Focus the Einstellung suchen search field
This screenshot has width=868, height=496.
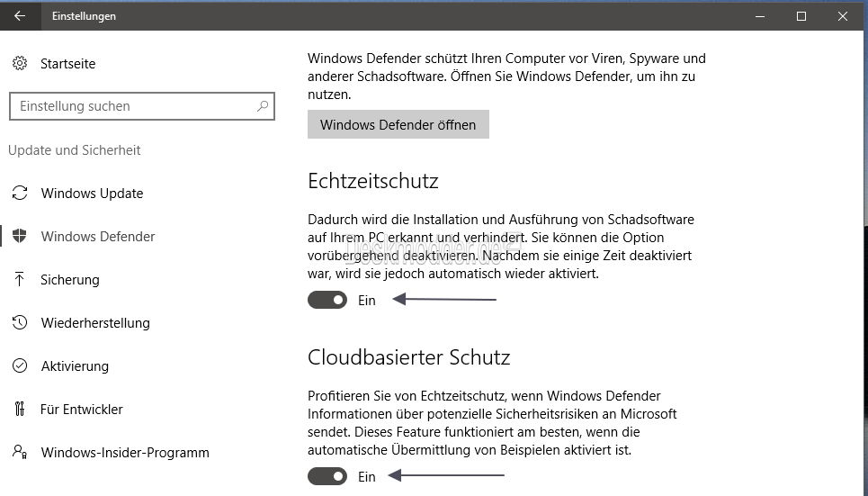pyautogui.click(x=142, y=106)
